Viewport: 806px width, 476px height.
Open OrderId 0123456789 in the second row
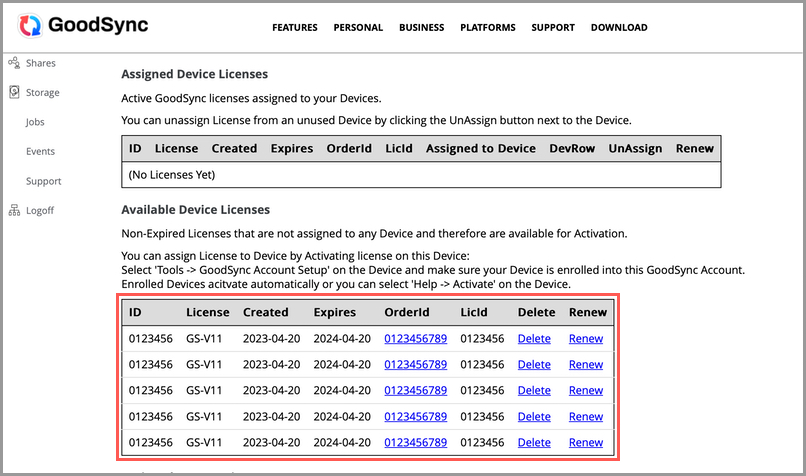pos(415,364)
